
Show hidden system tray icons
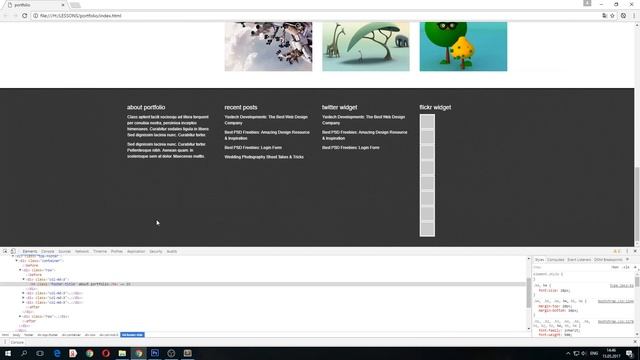click(568, 353)
